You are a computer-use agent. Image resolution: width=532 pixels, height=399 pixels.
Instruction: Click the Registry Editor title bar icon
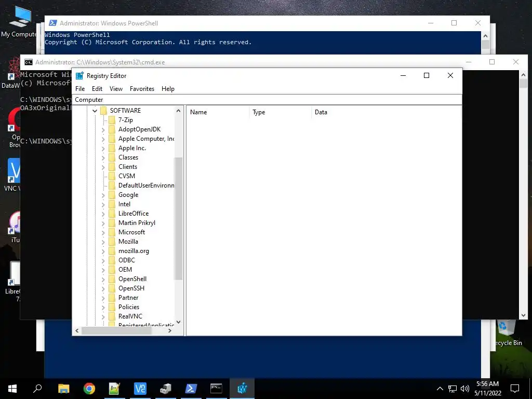79,76
